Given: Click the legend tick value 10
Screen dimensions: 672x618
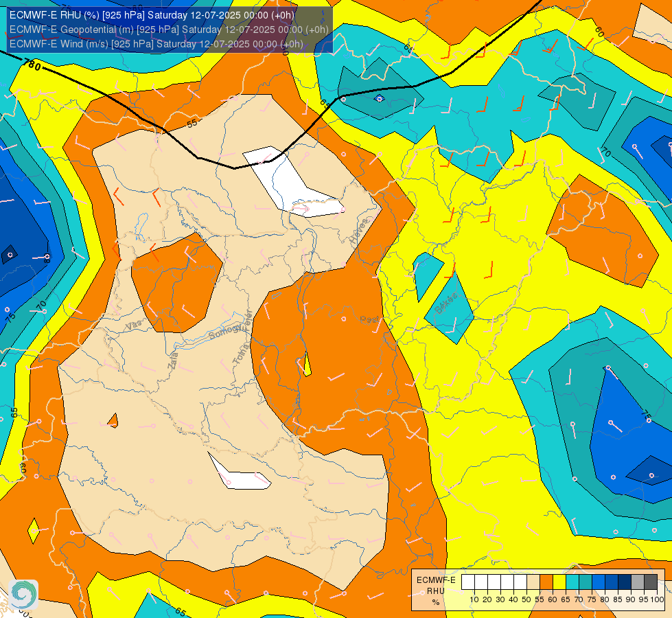Looking at the screenshot, I should pos(474,599).
